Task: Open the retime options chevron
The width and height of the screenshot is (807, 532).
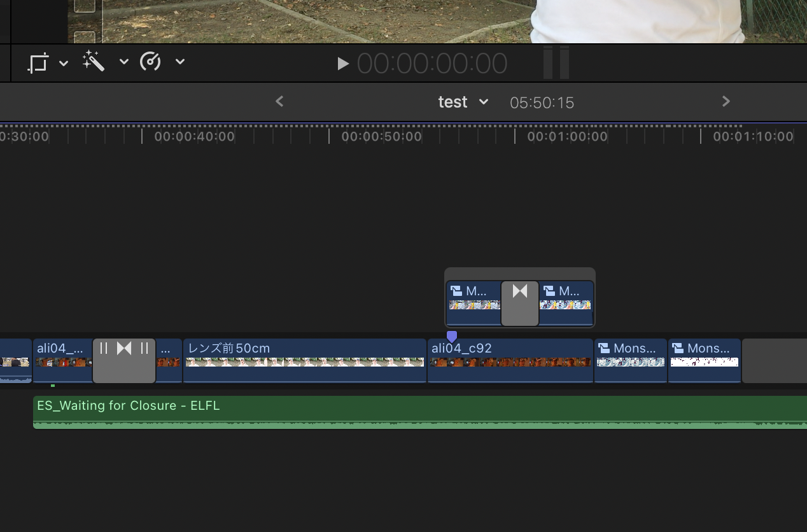Action: coord(180,62)
